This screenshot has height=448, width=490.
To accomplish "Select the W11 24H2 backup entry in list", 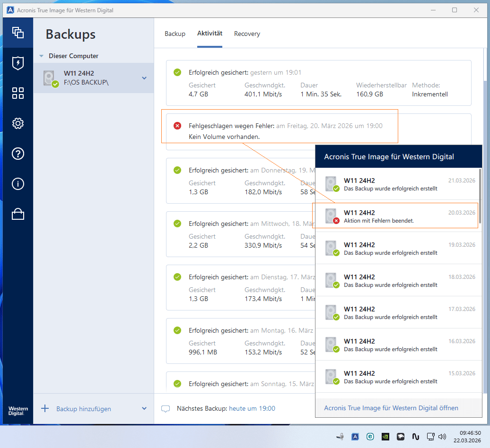I will point(94,78).
